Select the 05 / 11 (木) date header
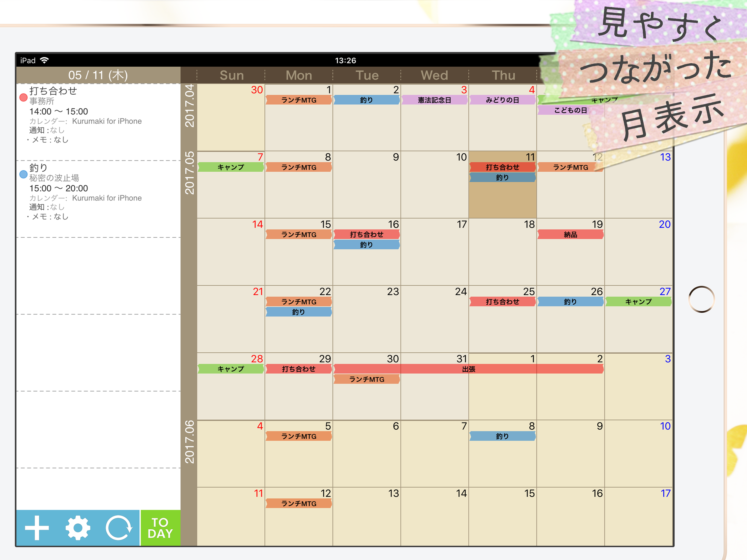 98,75
